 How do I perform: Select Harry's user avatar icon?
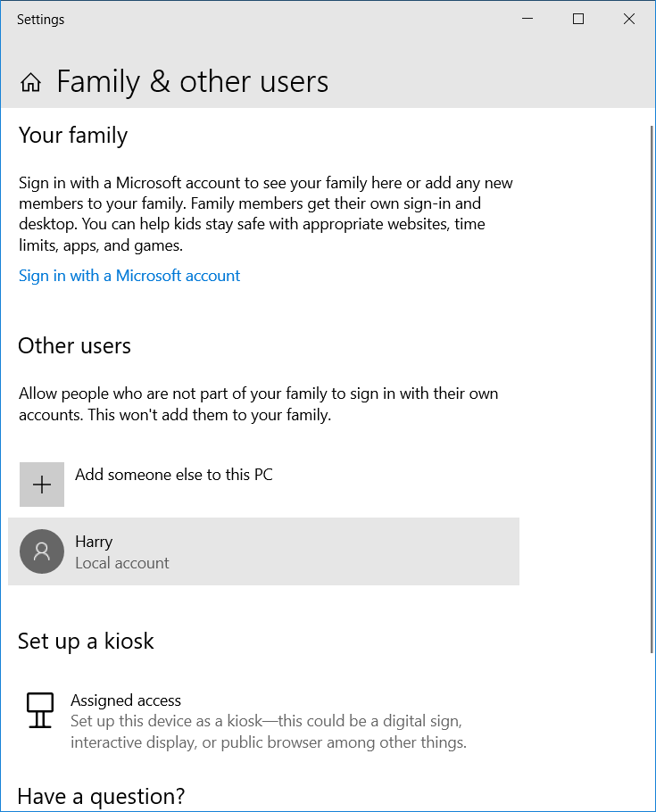pos(42,551)
